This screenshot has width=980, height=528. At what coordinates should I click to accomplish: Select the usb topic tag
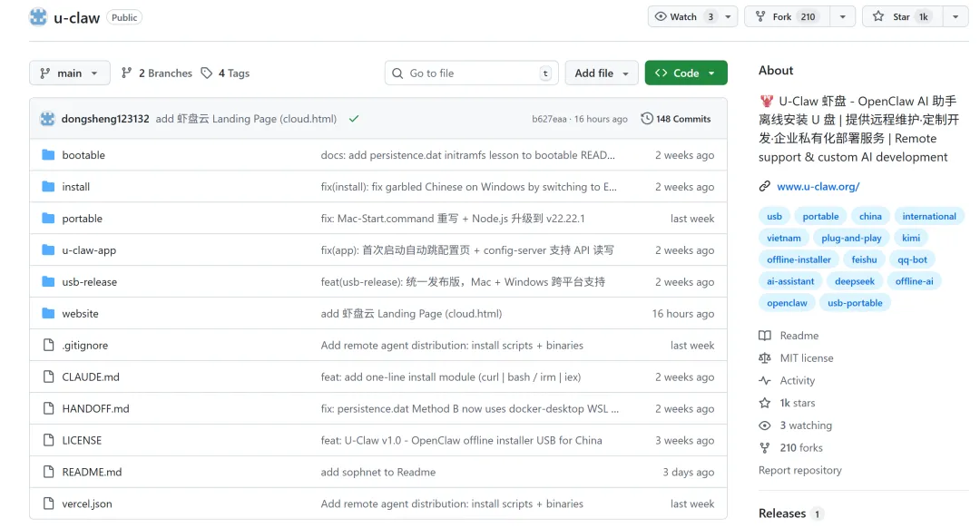tap(774, 216)
